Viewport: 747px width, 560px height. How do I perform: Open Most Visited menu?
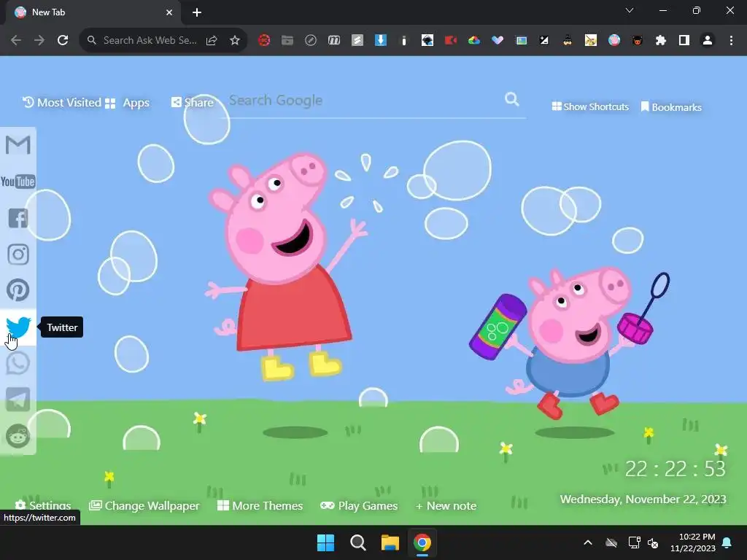tap(62, 102)
